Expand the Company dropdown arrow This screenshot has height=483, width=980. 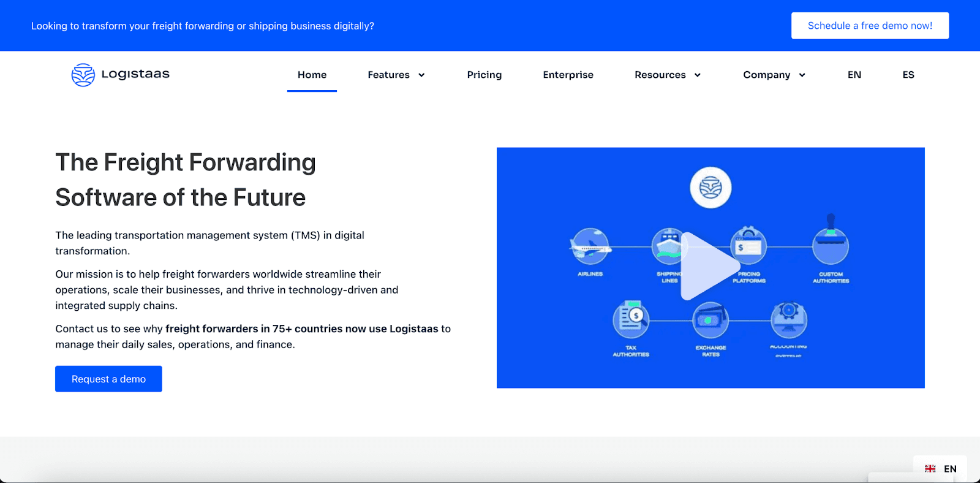point(802,75)
